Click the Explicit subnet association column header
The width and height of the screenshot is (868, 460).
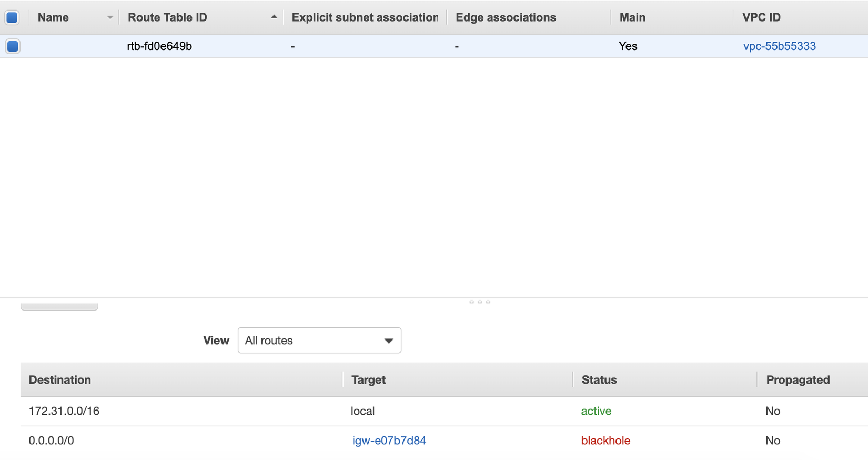364,17
